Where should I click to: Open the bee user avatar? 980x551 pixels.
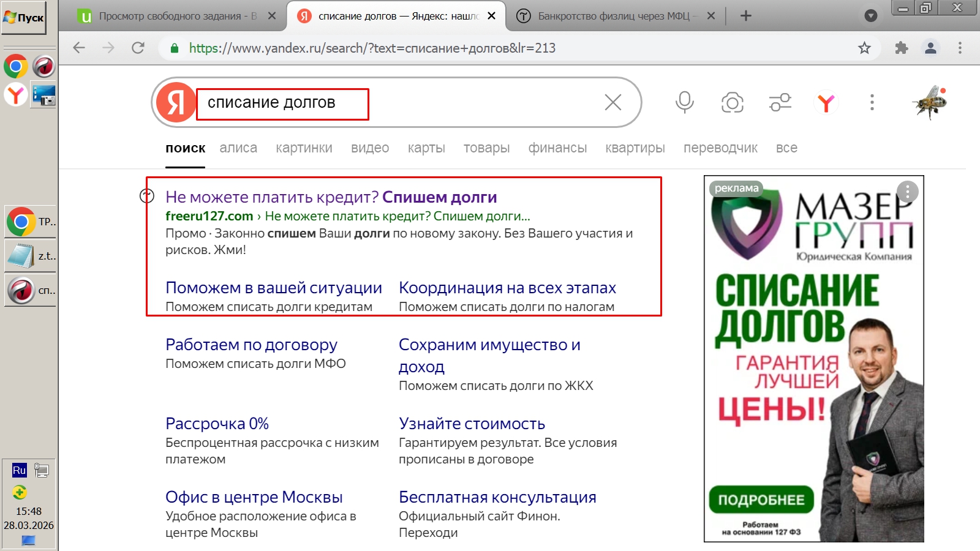point(930,102)
